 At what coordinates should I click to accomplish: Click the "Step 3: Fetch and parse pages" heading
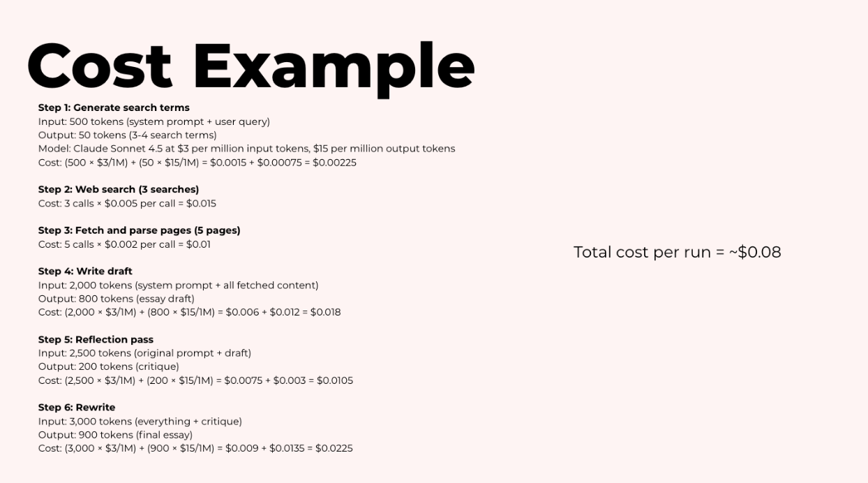coord(139,230)
